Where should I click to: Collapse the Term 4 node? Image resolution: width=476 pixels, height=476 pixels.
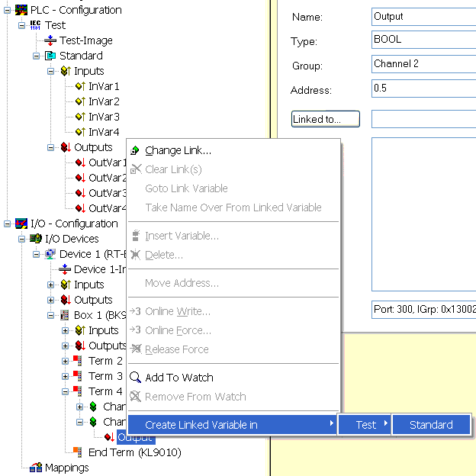[x=66, y=391]
